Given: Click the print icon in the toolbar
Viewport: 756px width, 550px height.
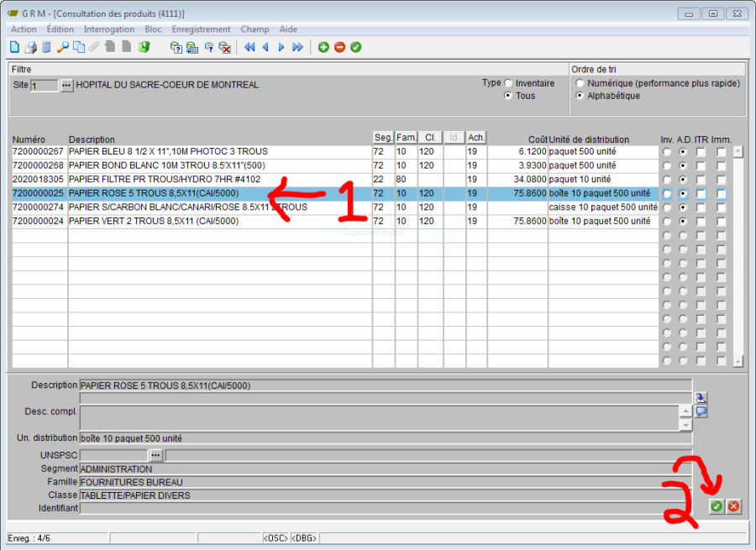Looking at the screenshot, I should [31, 47].
